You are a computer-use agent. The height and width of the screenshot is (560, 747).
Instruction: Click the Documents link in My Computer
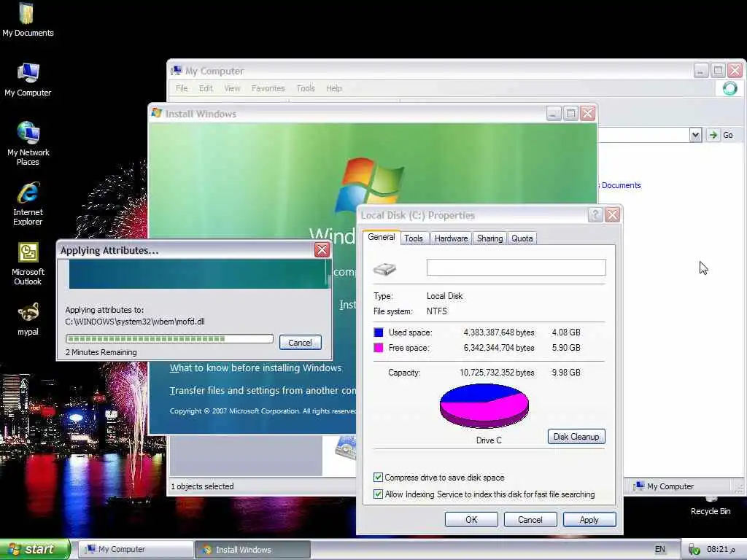point(621,185)
